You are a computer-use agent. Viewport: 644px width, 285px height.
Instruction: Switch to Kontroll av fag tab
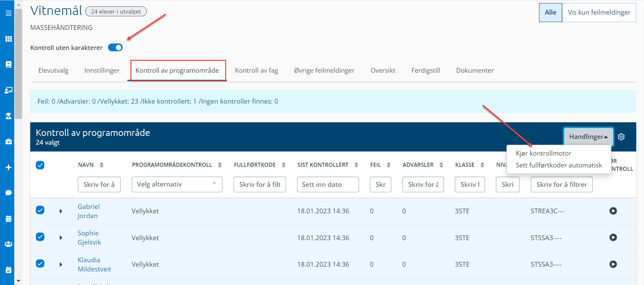coord(256,70)
